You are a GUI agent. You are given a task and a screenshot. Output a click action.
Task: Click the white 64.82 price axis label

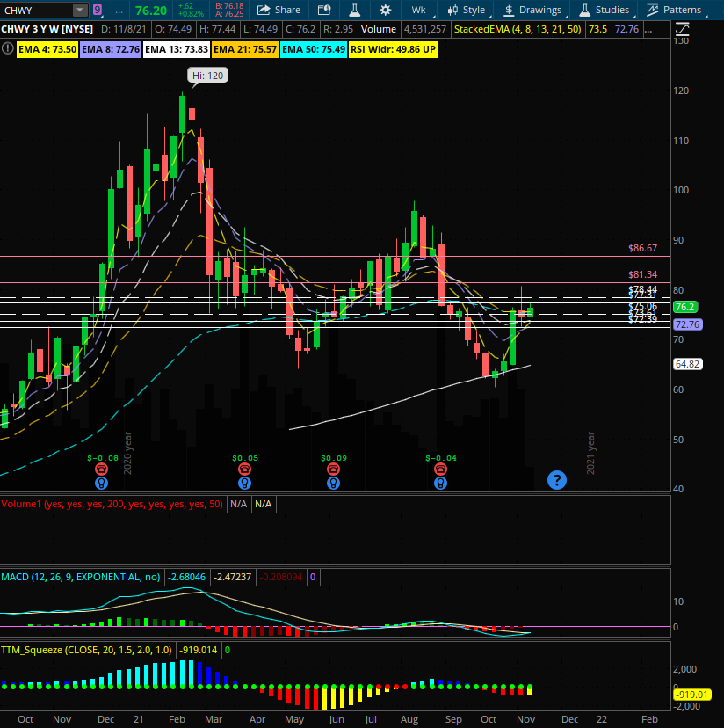(x=687, y=364)
